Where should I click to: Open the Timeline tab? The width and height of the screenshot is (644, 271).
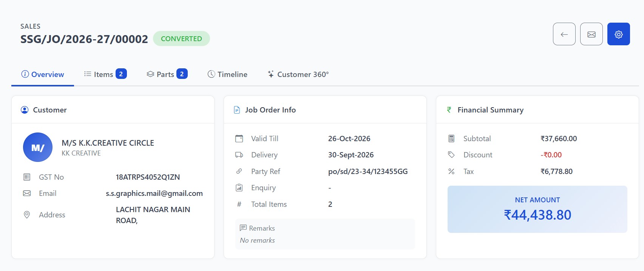[227, 74]
